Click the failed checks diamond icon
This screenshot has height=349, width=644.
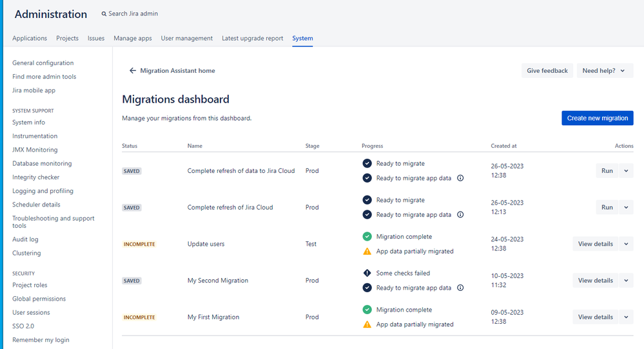(367, 274)
